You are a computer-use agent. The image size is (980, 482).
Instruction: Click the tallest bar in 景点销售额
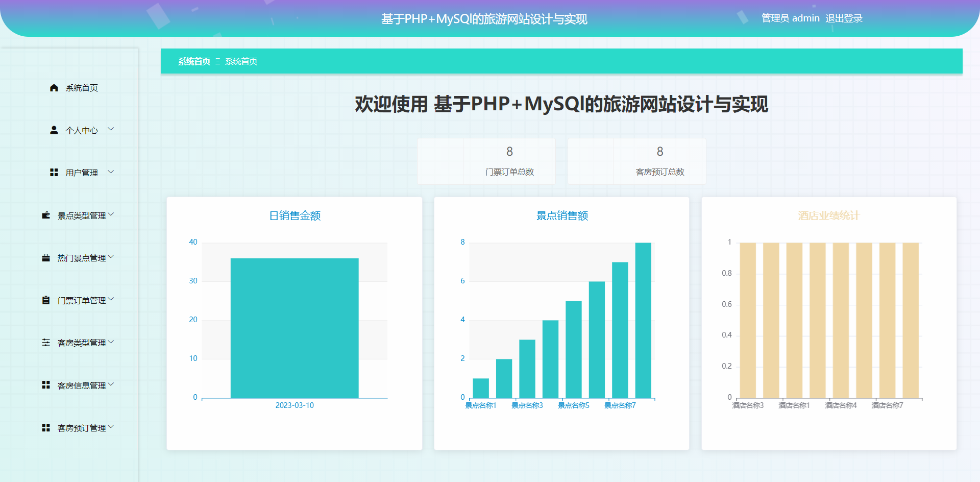pyautogui.click(x=643, y=320)
